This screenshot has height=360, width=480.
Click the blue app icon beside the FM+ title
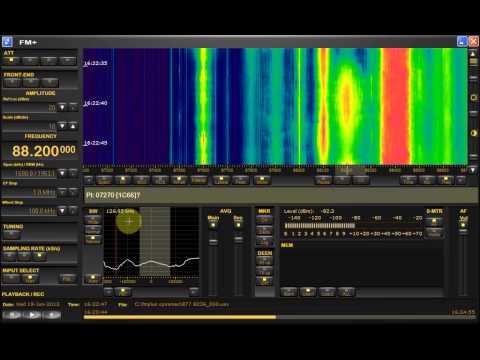[x=7, y=42]
